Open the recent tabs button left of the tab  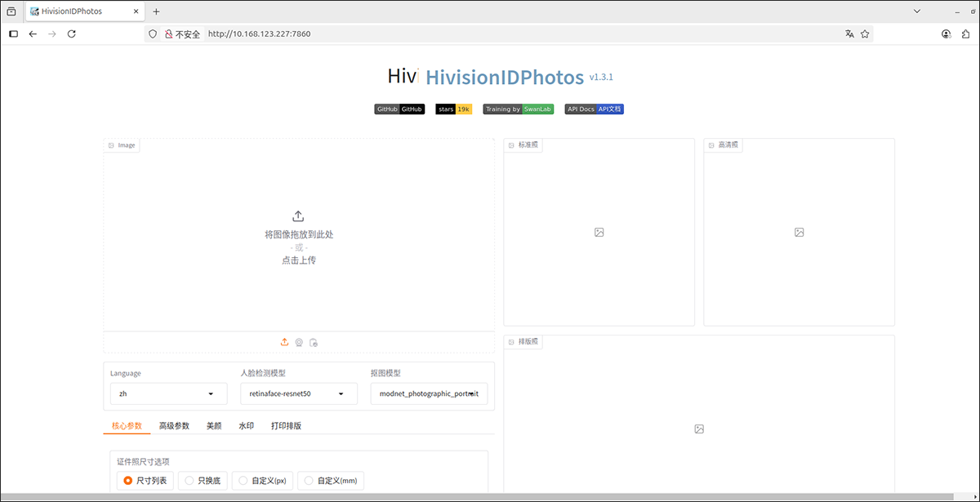[x=11, y=11]
